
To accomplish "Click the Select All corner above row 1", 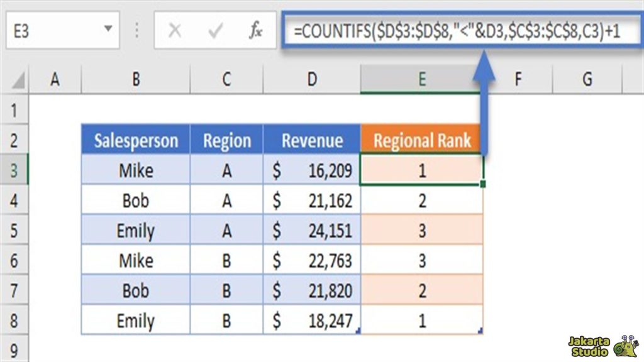I will [18, 79].
